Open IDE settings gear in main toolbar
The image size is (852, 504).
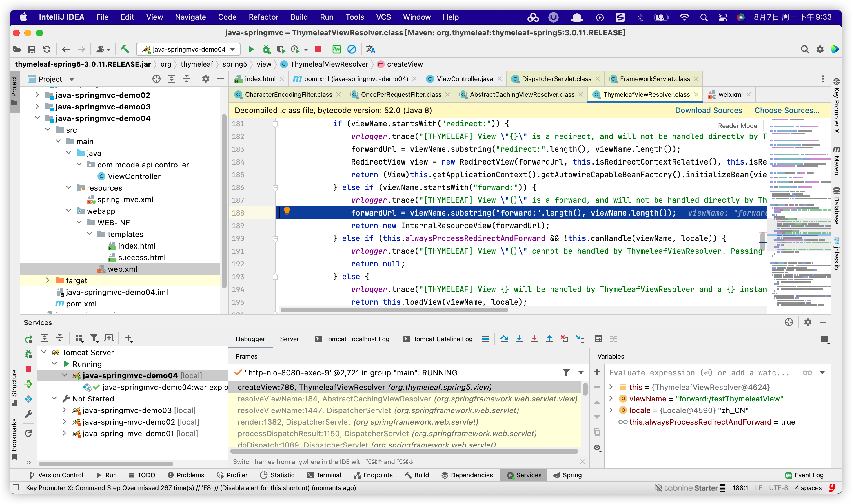tap(820, 49)
